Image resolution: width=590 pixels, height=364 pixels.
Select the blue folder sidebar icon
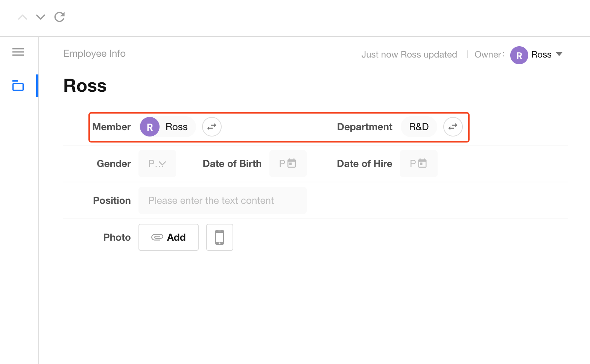18,86
